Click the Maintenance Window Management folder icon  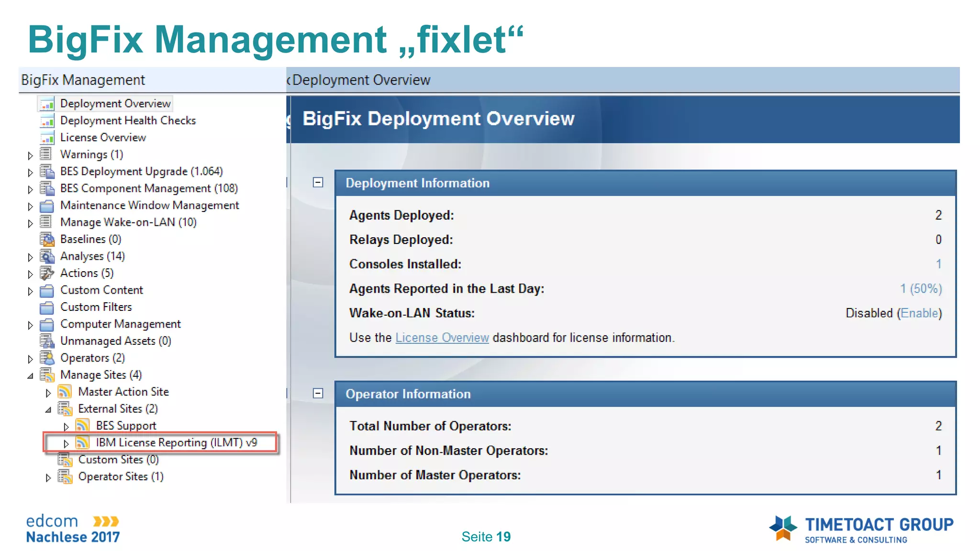tap(47, 206)
